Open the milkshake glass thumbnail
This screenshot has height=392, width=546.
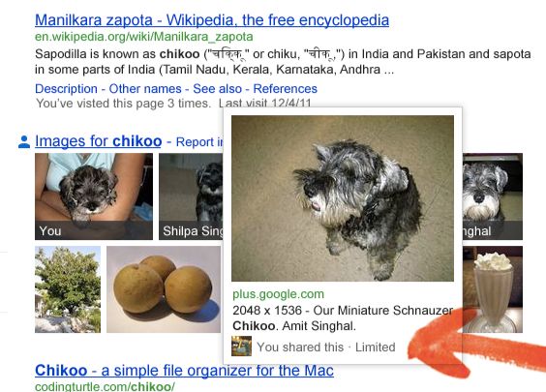point(493,289)
